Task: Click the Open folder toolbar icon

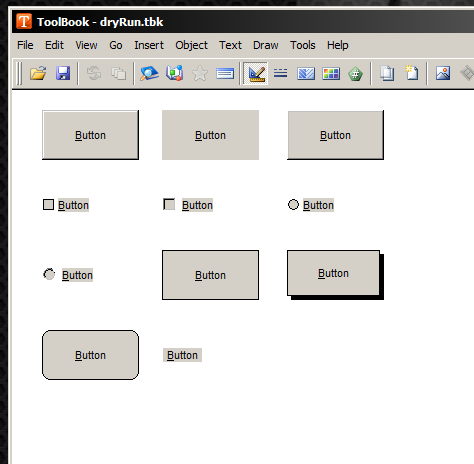Action: pos(38,73)
